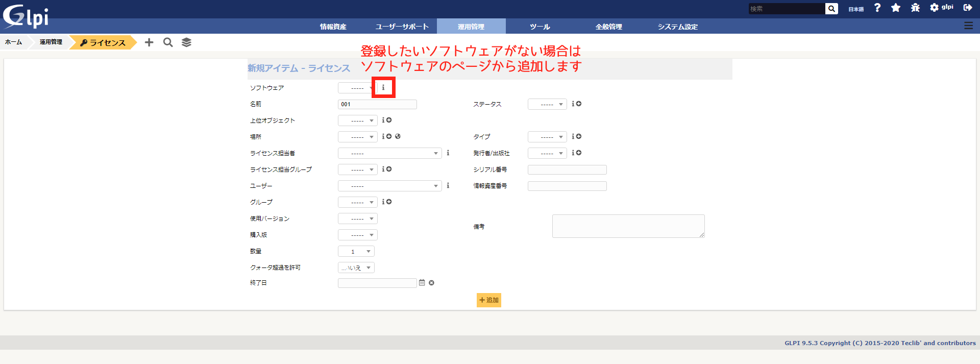Click the bug debug icon in header
This screenshot has width=980, height=364.
915,8
